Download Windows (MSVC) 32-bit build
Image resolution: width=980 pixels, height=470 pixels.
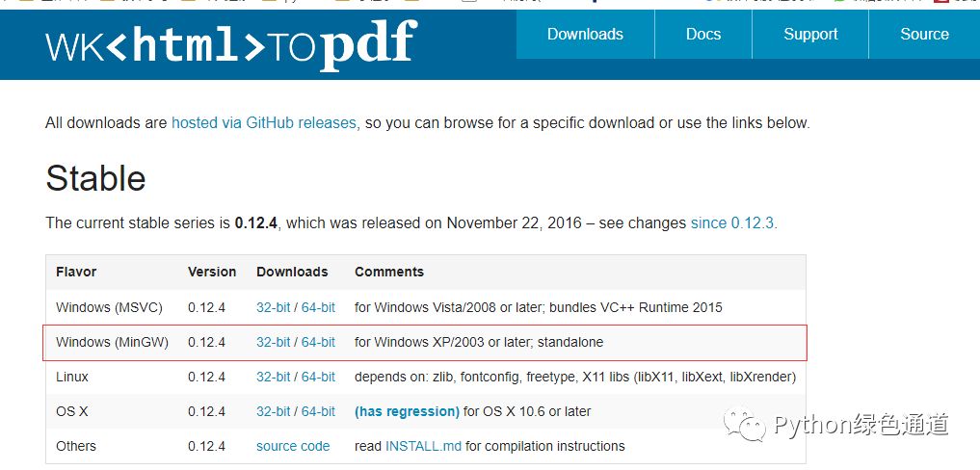pyautogui.click(x=273, y=307)
